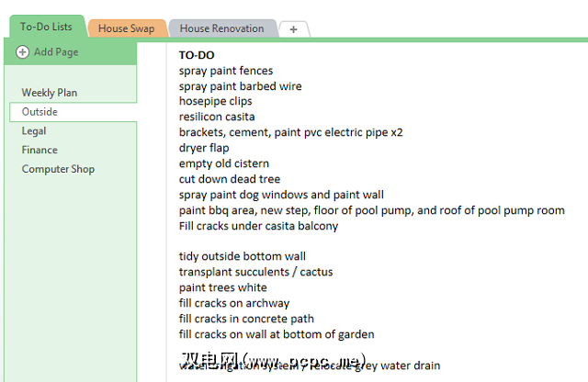Navigate to the Finance page
The width and height of the screenshot is (588, 382).
coord(40,150)
